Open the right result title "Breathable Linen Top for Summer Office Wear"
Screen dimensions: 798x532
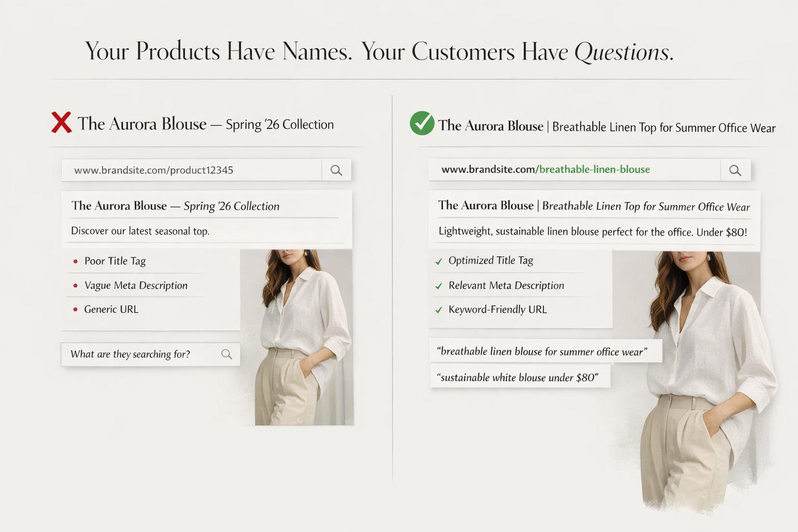[594, 206]
